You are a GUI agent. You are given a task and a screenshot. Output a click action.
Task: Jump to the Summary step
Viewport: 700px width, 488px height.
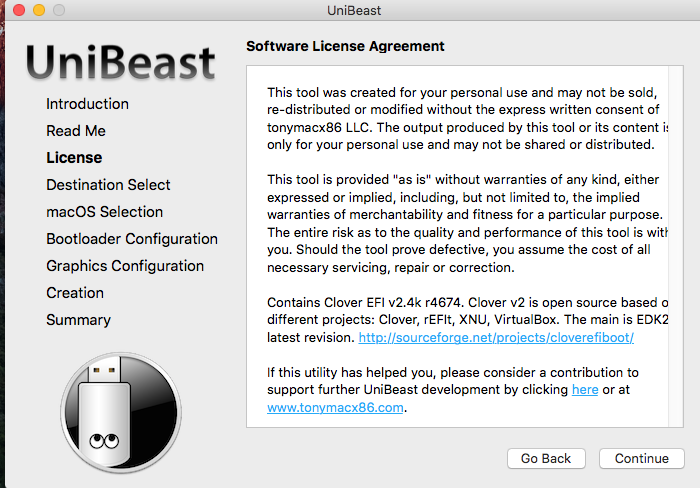[79, 320]
